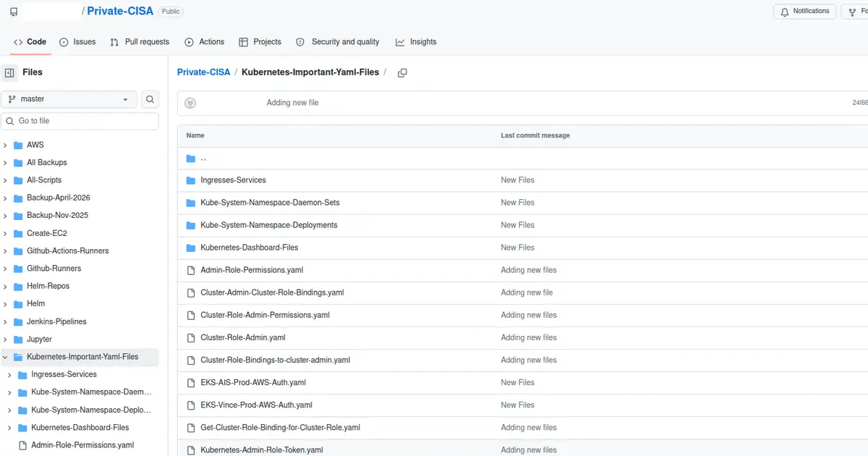Expand the AWS folder chevron

click(x=6, y=145)
